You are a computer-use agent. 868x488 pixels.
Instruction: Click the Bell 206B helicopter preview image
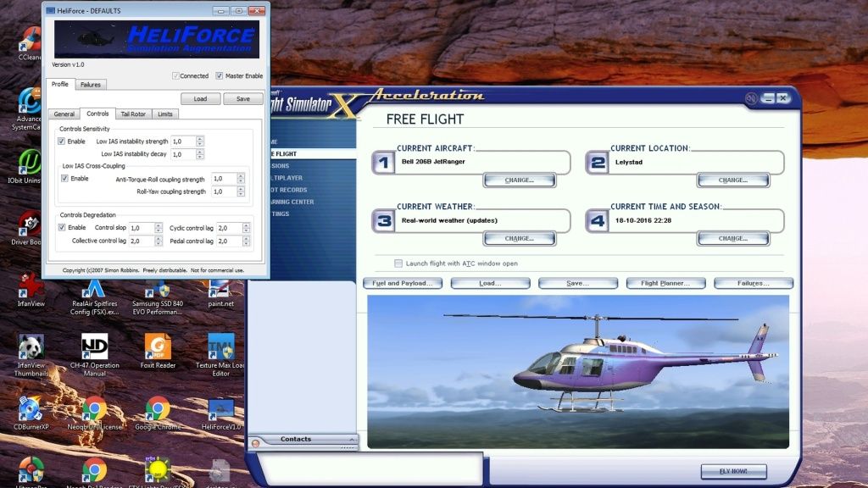[578, 372]
